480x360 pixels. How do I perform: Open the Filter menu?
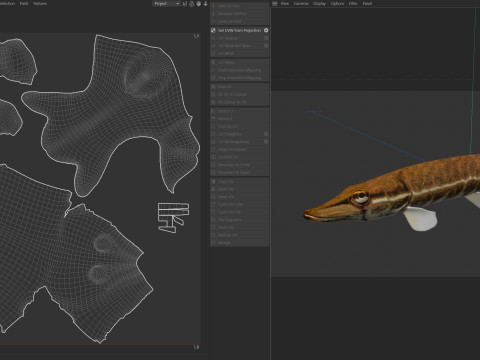(353, 4)
